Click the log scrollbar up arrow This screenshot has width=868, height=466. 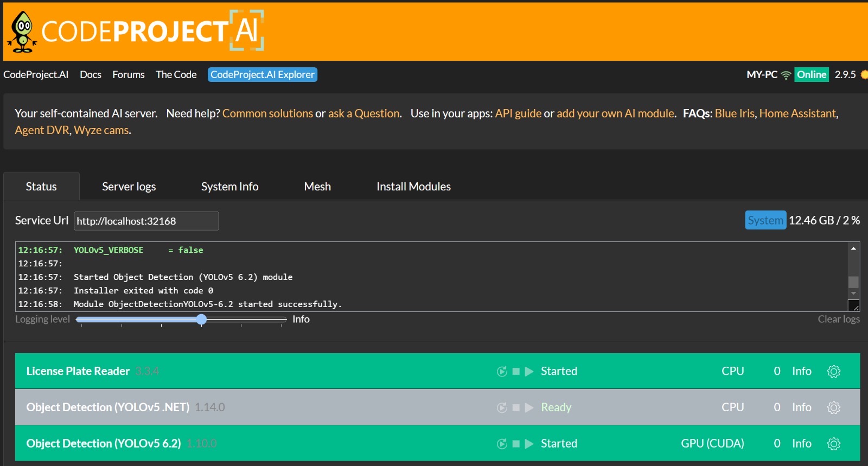click(853, 248)
